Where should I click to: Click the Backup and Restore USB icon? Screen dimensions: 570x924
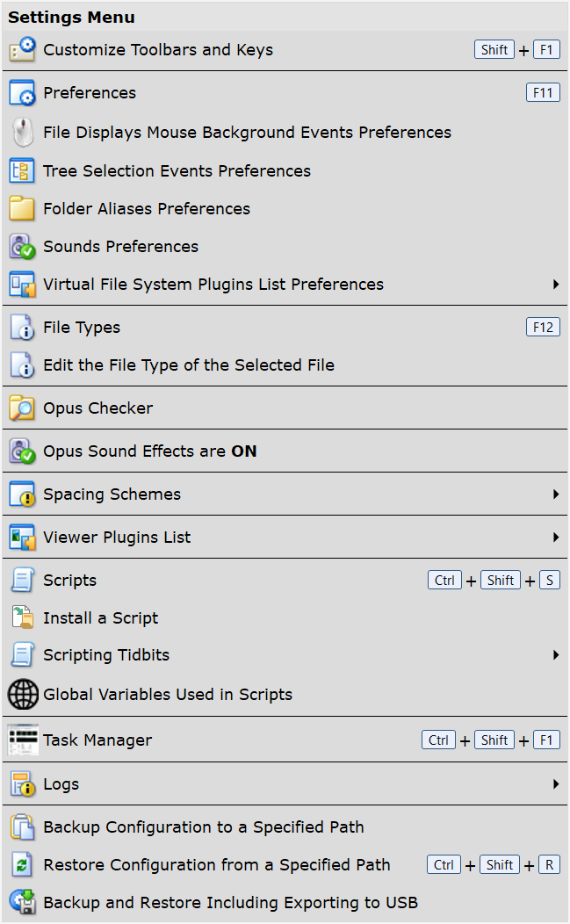(x=23, y=902)
